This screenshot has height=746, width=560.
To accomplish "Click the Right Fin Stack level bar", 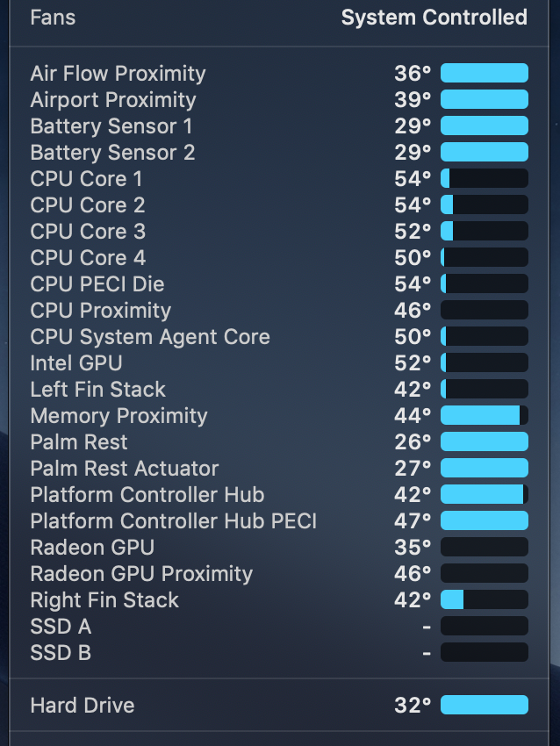I will click(485, 600).
